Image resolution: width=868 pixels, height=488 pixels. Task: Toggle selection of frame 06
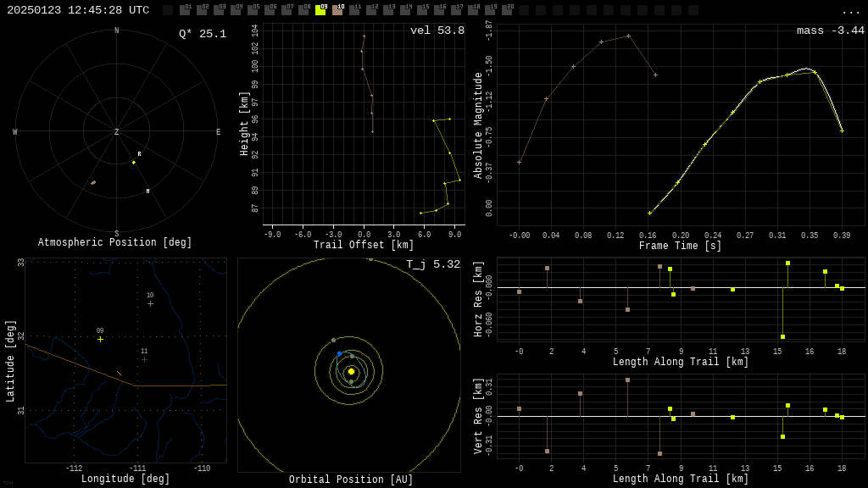tap(269, 12)
